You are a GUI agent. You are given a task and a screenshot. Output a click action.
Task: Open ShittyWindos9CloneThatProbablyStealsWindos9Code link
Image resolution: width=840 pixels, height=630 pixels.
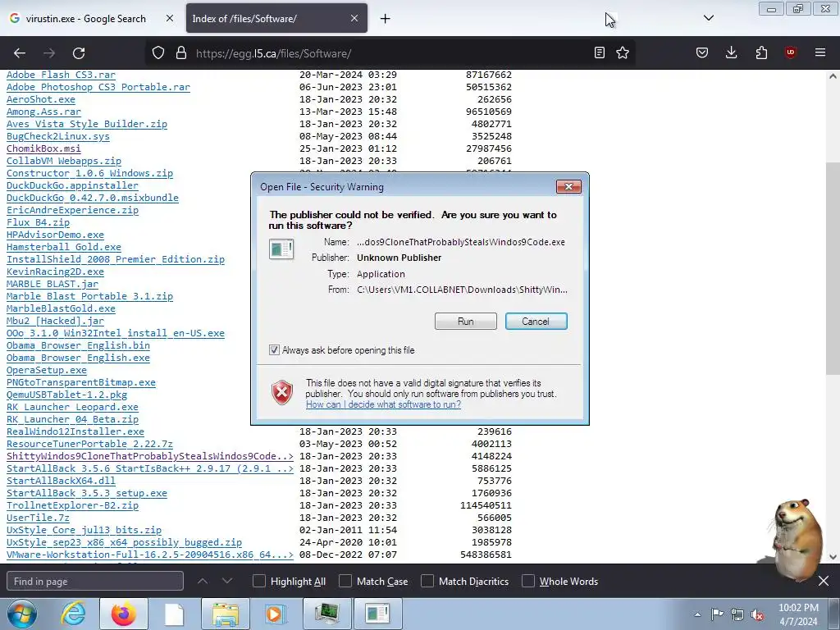[150, 456]
